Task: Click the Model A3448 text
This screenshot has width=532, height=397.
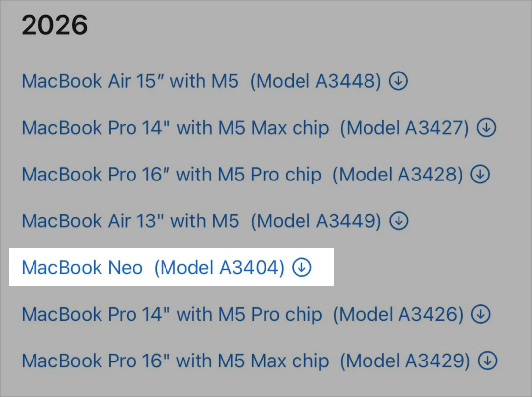Action: click(x=315, y=81)
